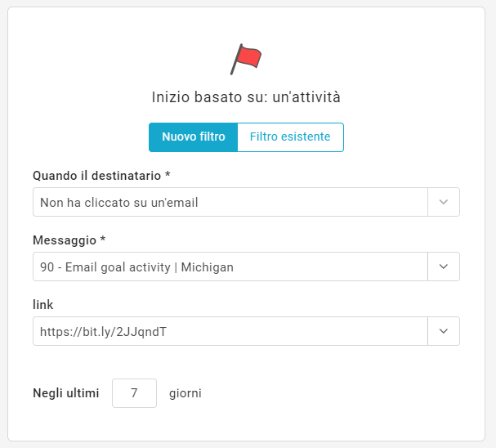
Task: Click the "Messaggio" field label
Action: pos(65,240)
